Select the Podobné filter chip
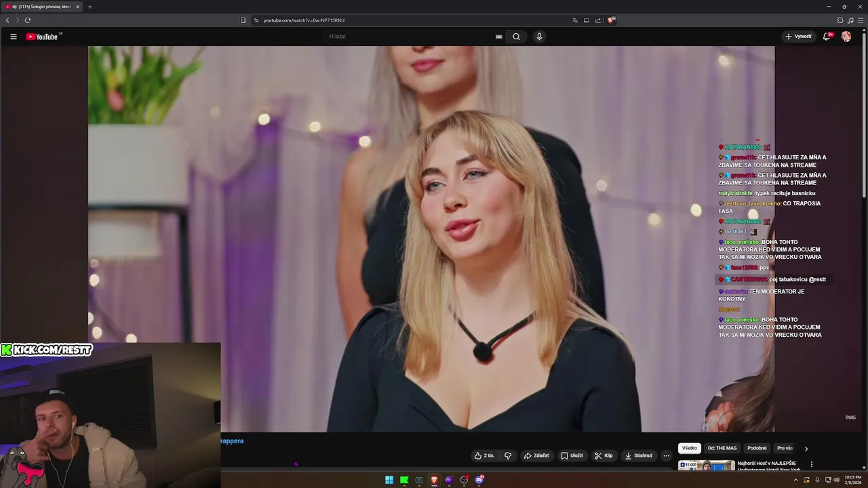868x488 pixels. (757, 448)
